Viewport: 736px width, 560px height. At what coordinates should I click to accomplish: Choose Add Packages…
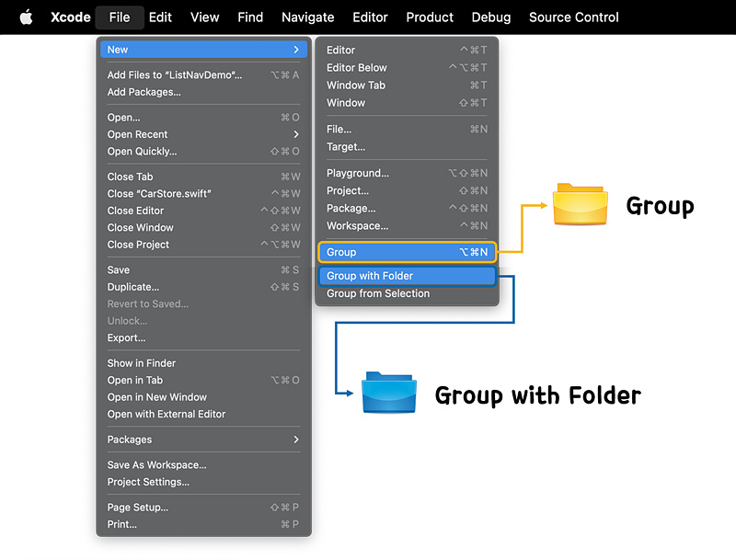[203, 92]
